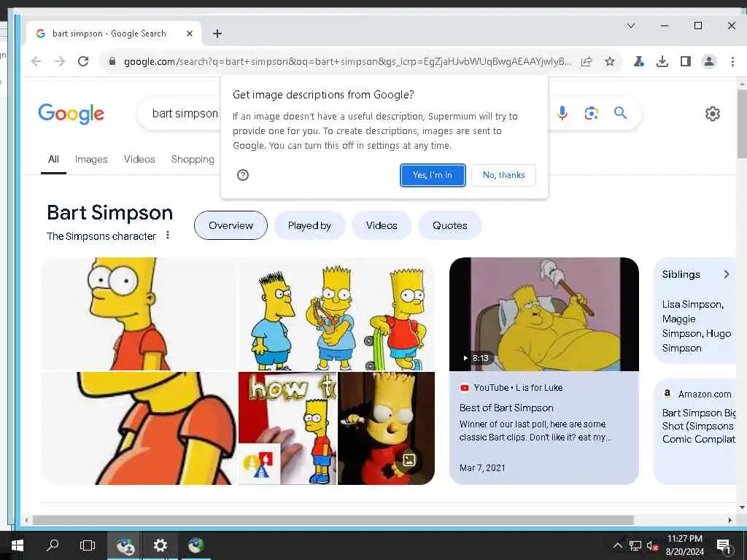Start voice search with microphone icon
Image resolution: width=747 pixels, height=560 pixels.
(562, 113)
